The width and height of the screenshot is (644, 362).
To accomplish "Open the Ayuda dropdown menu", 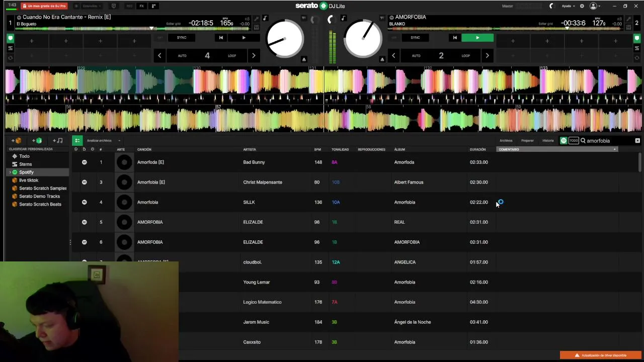I will [x=568, y=6].
